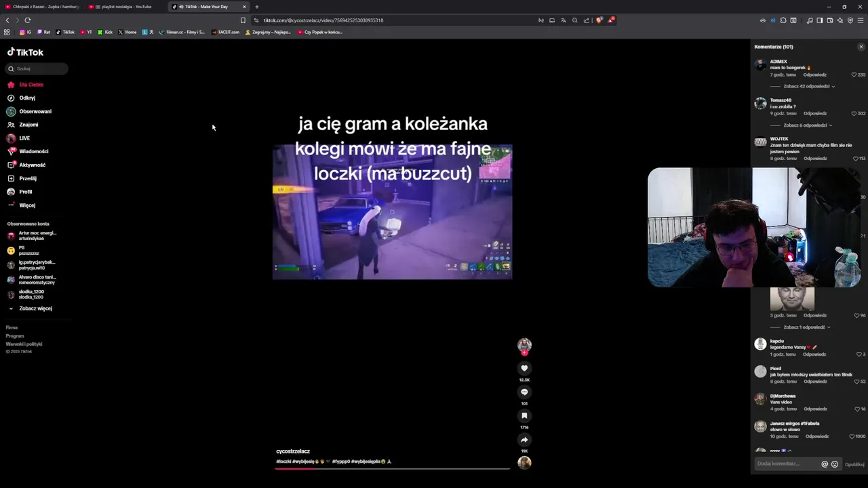Go to Znajomi page
This screenshot has width=868, height=488.
click(22, 125)
